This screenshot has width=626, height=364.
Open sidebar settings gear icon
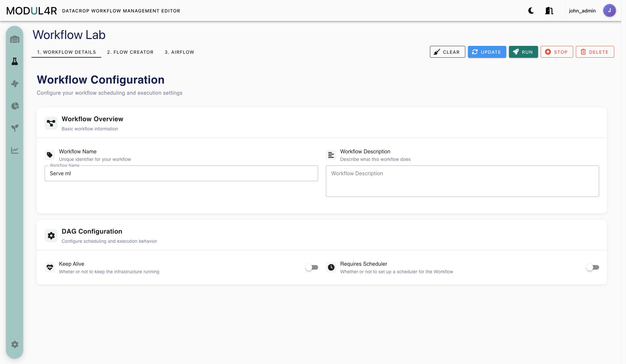pyautogui.click(x=15, y=344)
